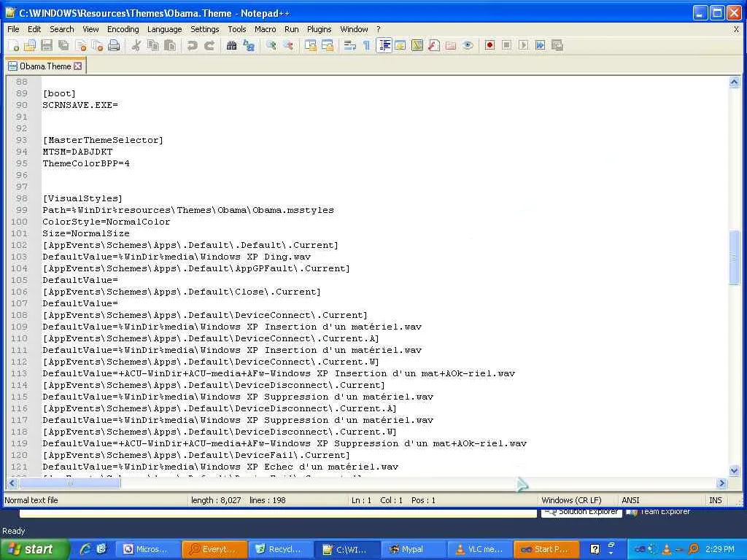Open the Macro menu

(266, 29)
